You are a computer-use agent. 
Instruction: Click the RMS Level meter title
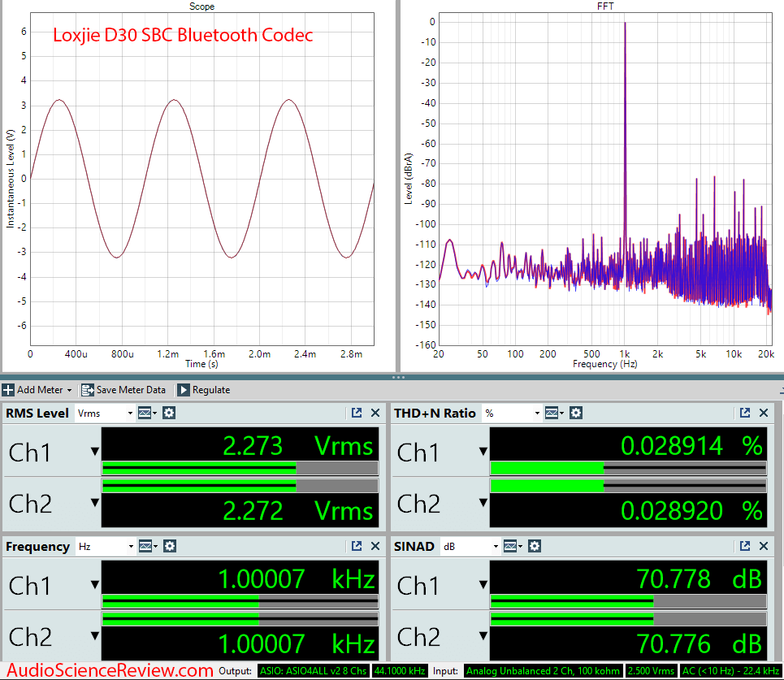pyautogui.click(x=37, y=413)
